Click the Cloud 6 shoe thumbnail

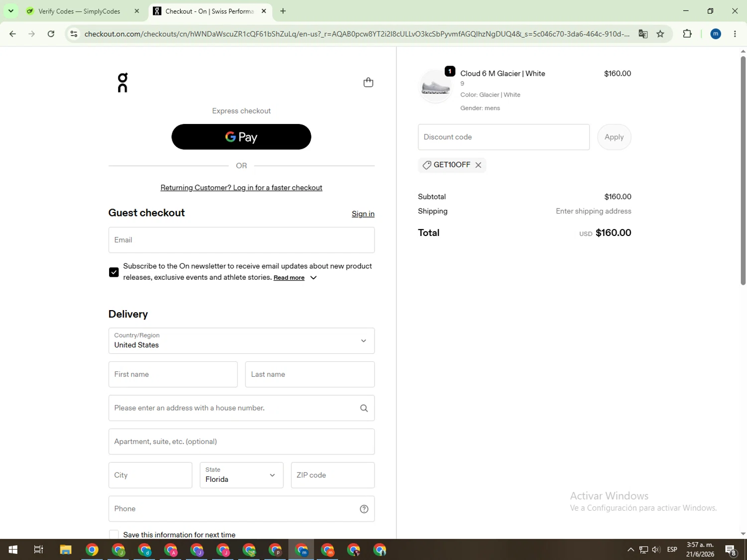pos(436,86)
